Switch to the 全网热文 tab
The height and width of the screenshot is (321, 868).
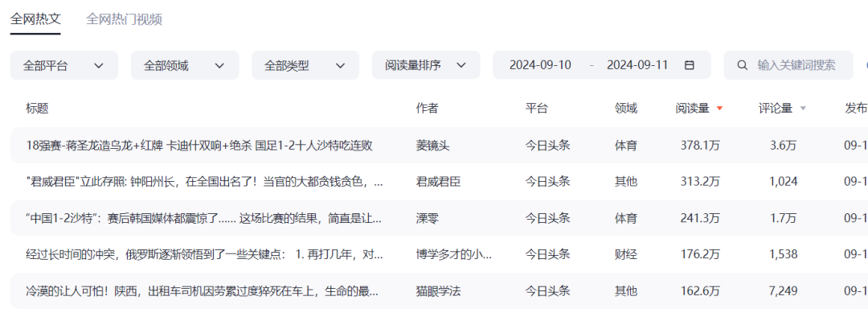tap(35, 19)
